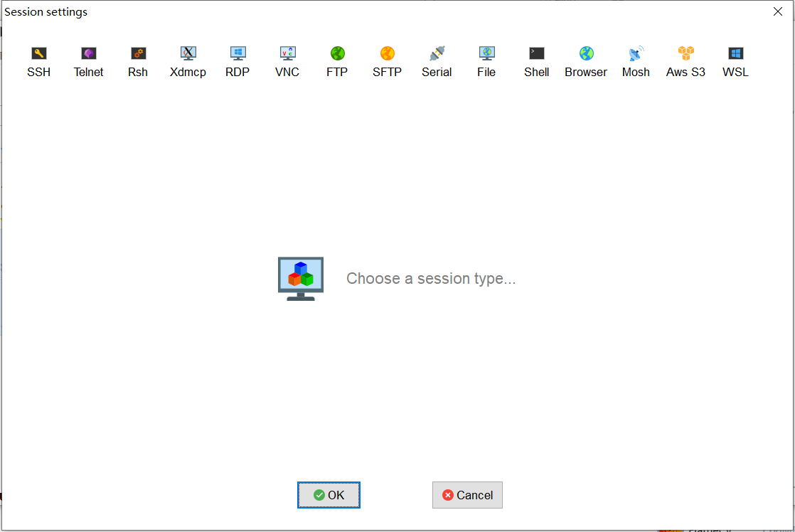Screen dimensions: 795x532
Task: Choose the RDP remote desktop session
Action: pyautogui.click(x=238, y=62)
